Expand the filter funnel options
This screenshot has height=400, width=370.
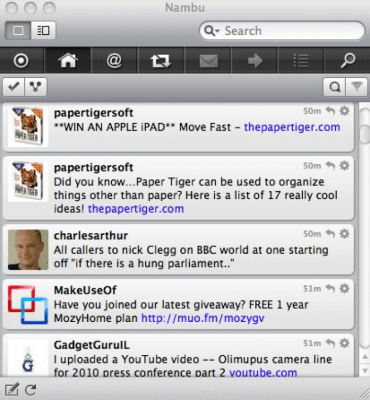(x=356, y=87)
